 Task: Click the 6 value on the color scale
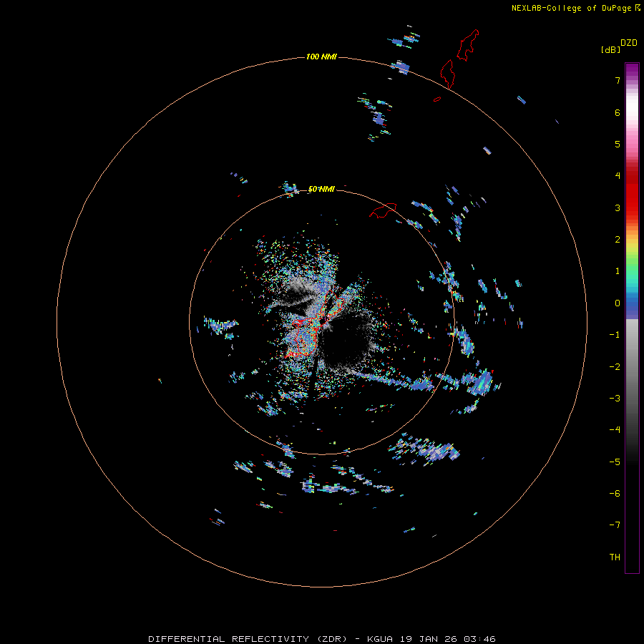[x=618, y=112]
